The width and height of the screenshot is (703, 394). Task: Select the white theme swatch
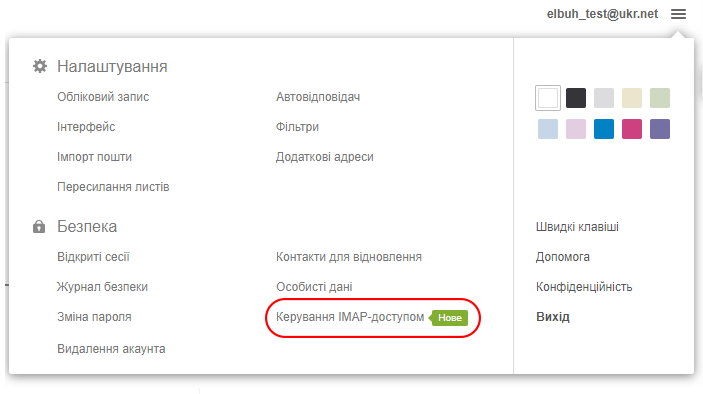click(x=548, y=98)
